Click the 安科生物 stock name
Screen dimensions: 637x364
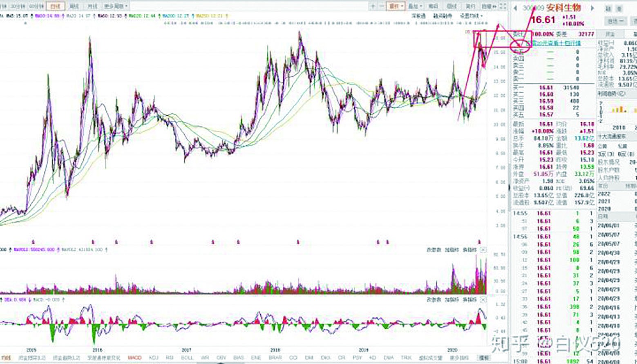click(x=563, y=8)
